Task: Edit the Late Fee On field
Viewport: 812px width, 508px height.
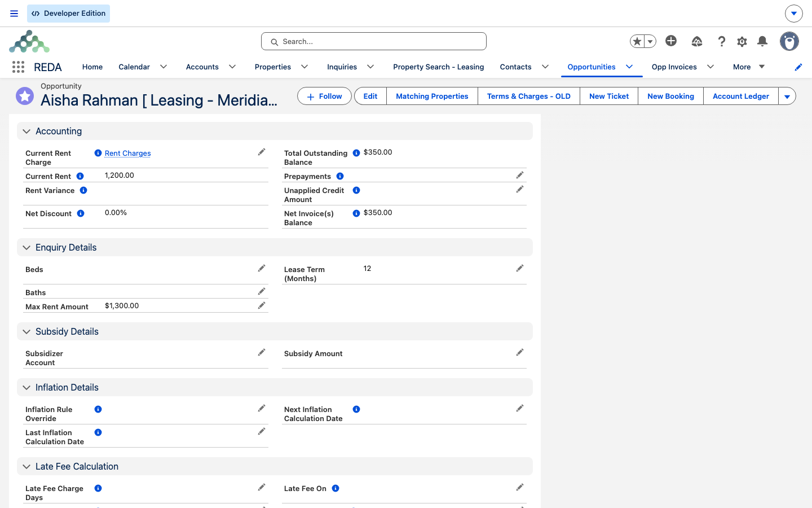Action: (520, 487)
